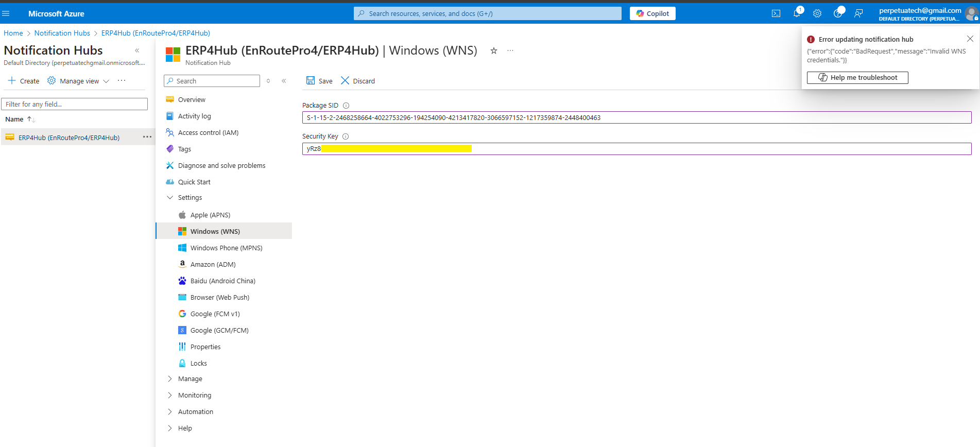Viewport: 980px width, 447px height.
Task: Go to Home breadcrumb
Action: pyautogui.click(x=13, y=33)
